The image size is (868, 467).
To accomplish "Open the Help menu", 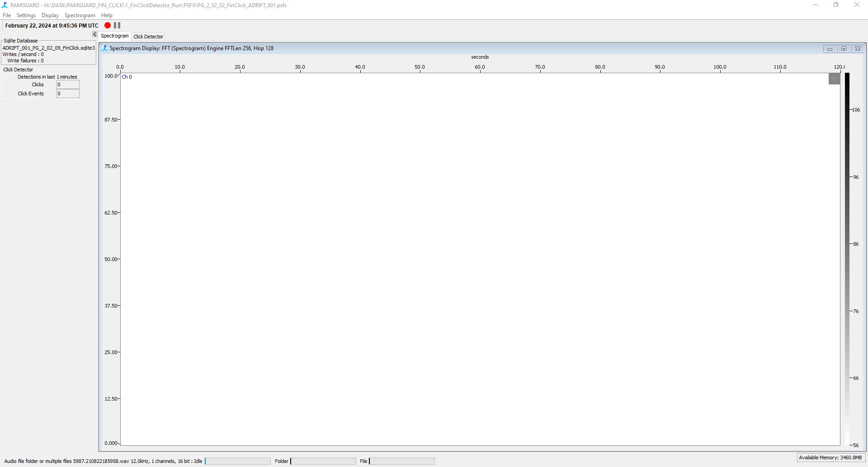I will (107, 15).
